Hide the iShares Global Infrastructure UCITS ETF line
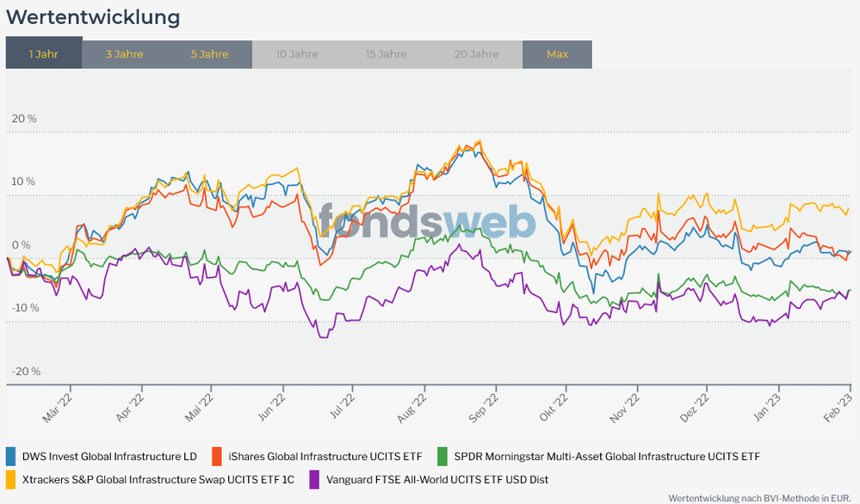The image size is (860, 504). [325, 456]
